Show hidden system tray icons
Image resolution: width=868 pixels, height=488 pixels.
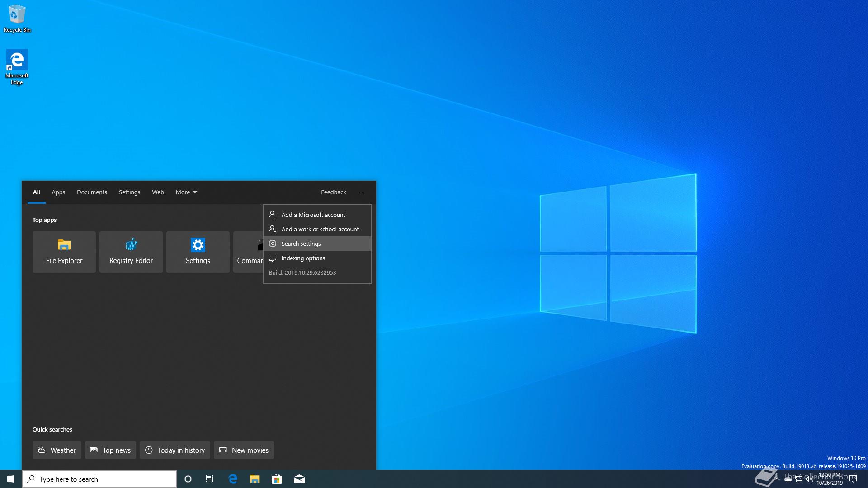[776, 479]
